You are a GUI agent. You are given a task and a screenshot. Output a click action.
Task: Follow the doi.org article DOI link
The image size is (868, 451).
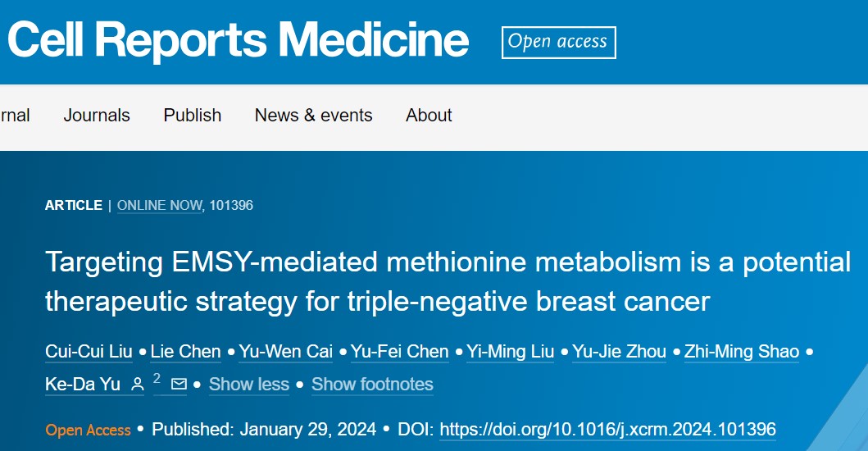point(608,430)
